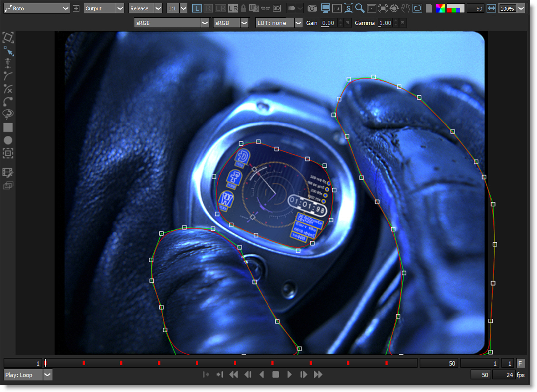
Task: Activate the hand pan tool
Action: coord(406,8)
